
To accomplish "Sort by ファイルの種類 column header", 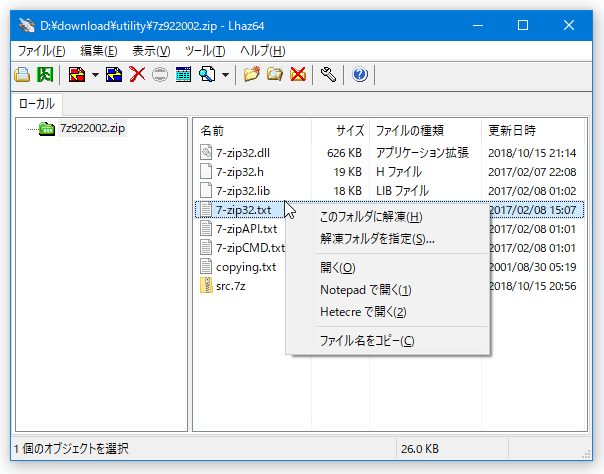I will (426, 131).
